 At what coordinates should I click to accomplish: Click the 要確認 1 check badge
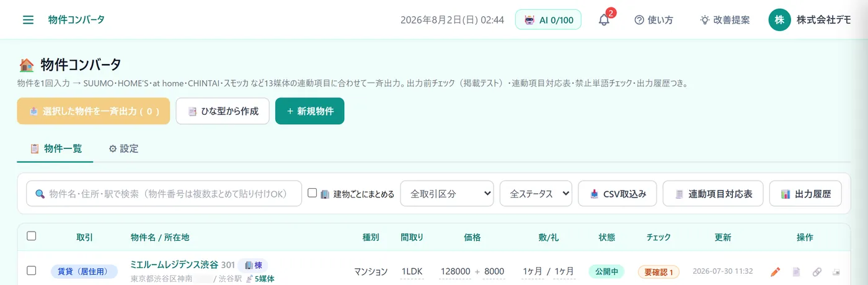658,272
